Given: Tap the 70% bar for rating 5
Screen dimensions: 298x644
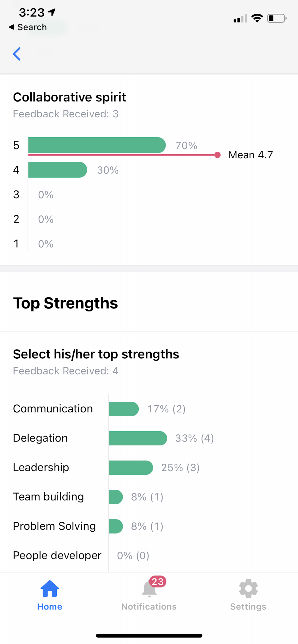Looking at the screenshot, I should point(97,145).
